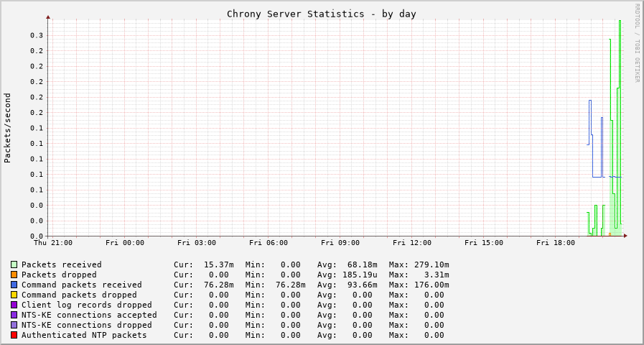Click the 'NTS-KE connections dropped' legend label
This screenshot has height=345, width=644.
(87, 325)
